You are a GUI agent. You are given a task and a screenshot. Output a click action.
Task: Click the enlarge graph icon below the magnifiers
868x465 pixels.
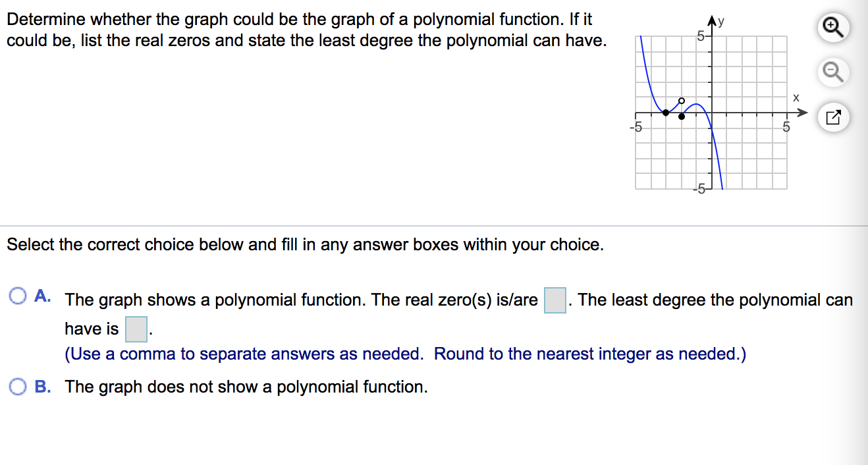coord(832,117)
